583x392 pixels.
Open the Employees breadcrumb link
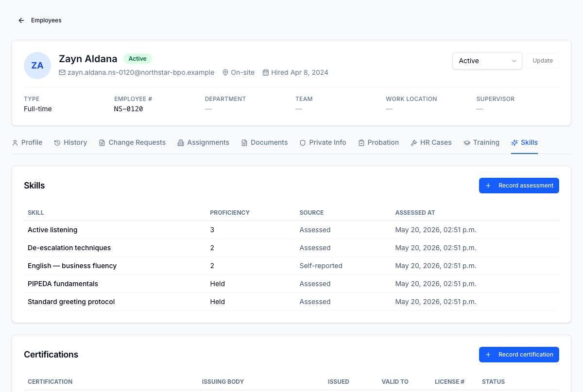click(46, 20)
